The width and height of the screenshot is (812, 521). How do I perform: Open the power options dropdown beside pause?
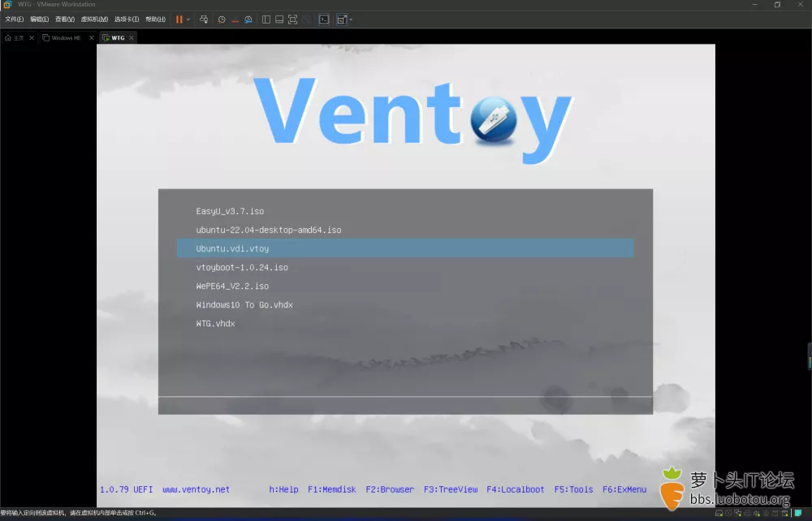pyautogui.click(x=188, y=19)
